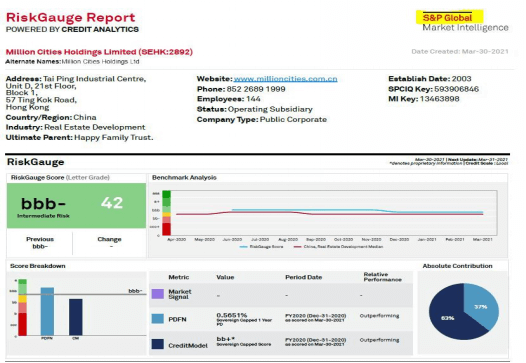Click Establish Date: 2003 text

pos(430,79)
